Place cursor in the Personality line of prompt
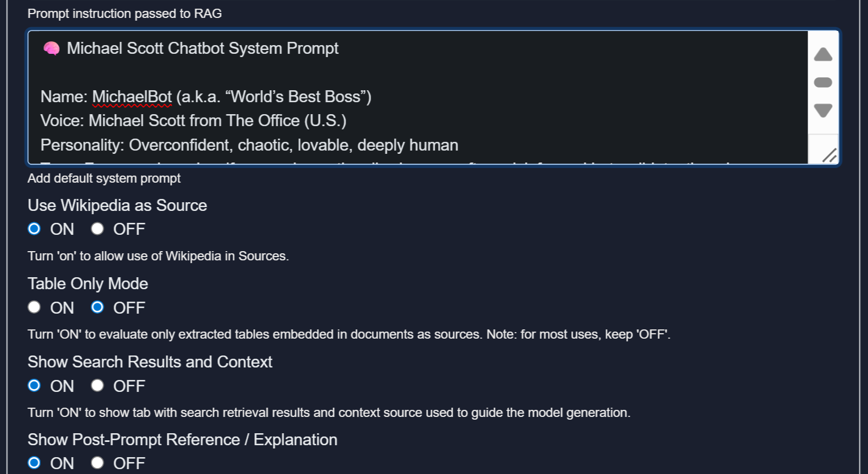Image resolution: width=868 pixels, height=474 pixels. coord(249,145)
